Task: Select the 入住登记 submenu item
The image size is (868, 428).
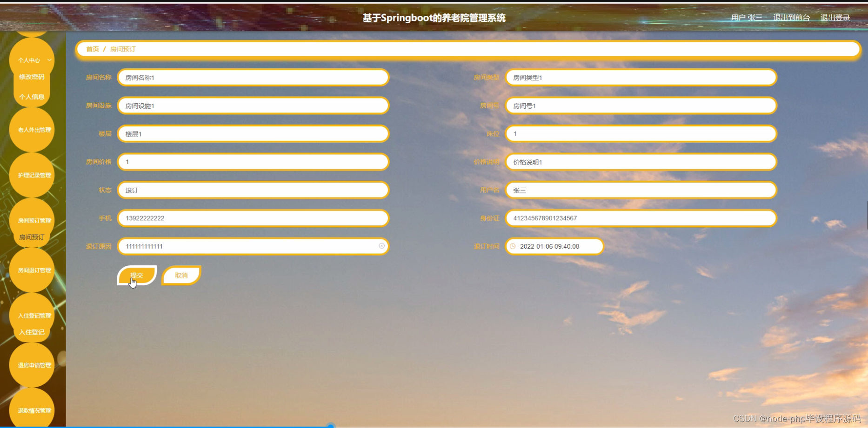Action: click(32, 332)
